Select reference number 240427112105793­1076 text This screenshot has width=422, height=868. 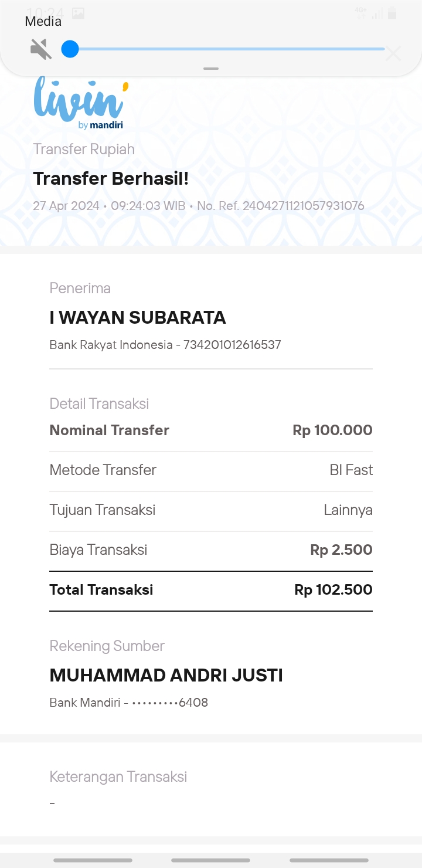pos(304,206)
